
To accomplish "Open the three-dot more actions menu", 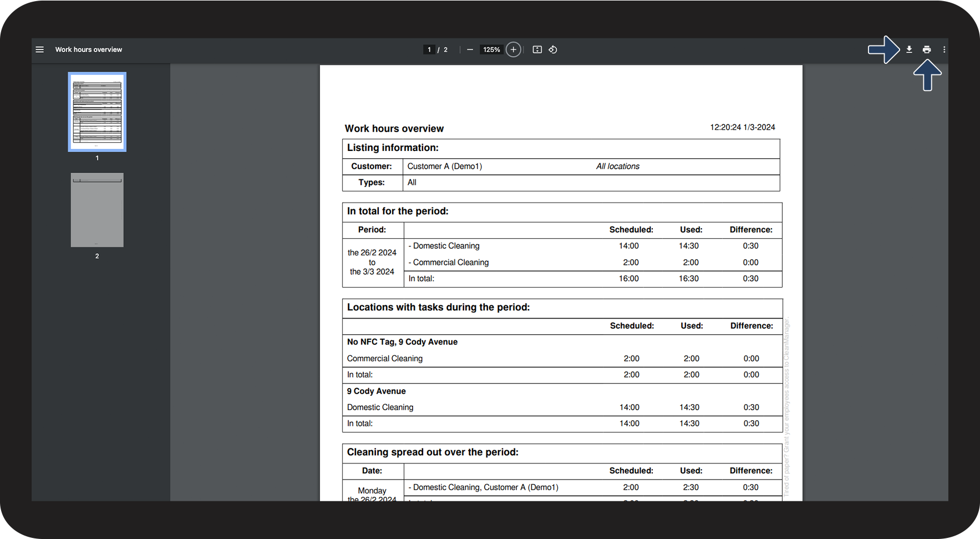I will 944,49.
